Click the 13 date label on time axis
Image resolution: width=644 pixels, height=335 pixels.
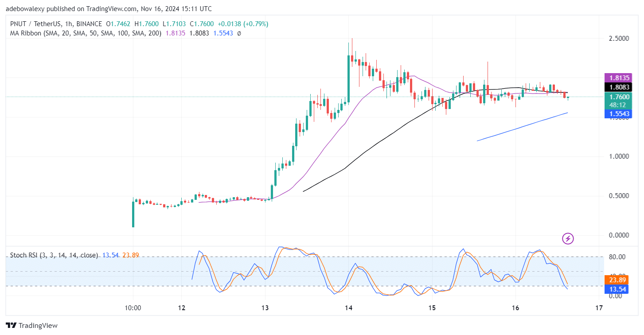click(x=265, y=308)
